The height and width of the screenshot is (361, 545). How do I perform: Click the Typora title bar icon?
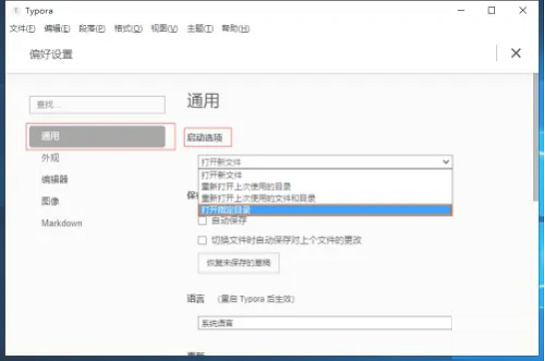click(x=16, y=11)
